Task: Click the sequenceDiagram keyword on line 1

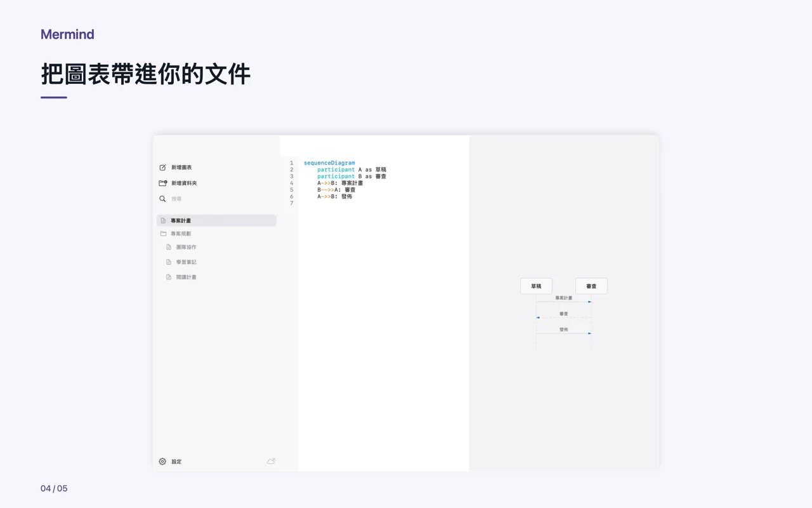Action: [x=329, y=163]
